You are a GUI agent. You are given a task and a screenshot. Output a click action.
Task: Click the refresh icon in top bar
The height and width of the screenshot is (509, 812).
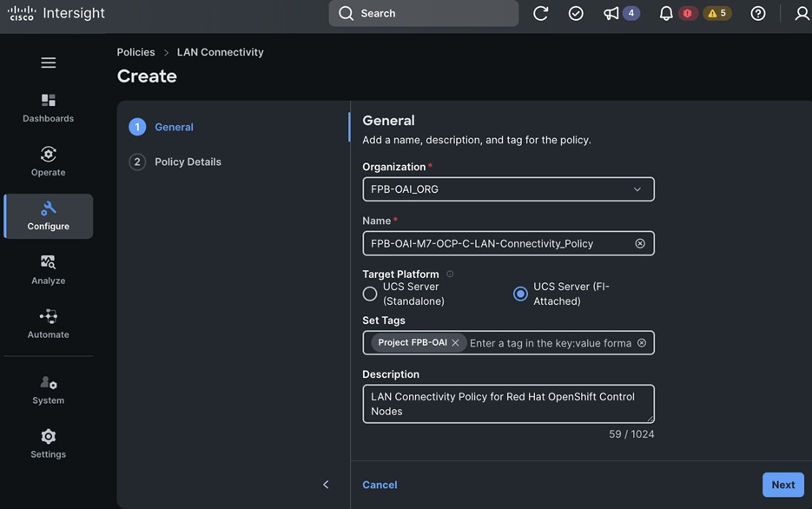pyautogui.click(x=541, y=13)
